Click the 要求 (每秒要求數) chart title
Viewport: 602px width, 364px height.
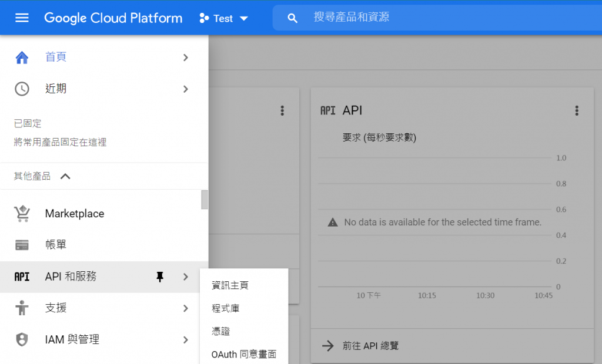point(379,137)
